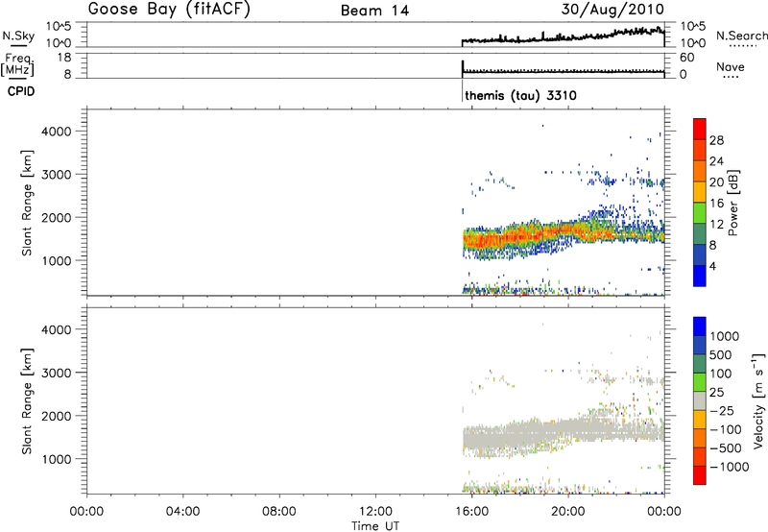Click the "CPID" row label
Screen dimensions: 768x532
(x=21, y=91)
